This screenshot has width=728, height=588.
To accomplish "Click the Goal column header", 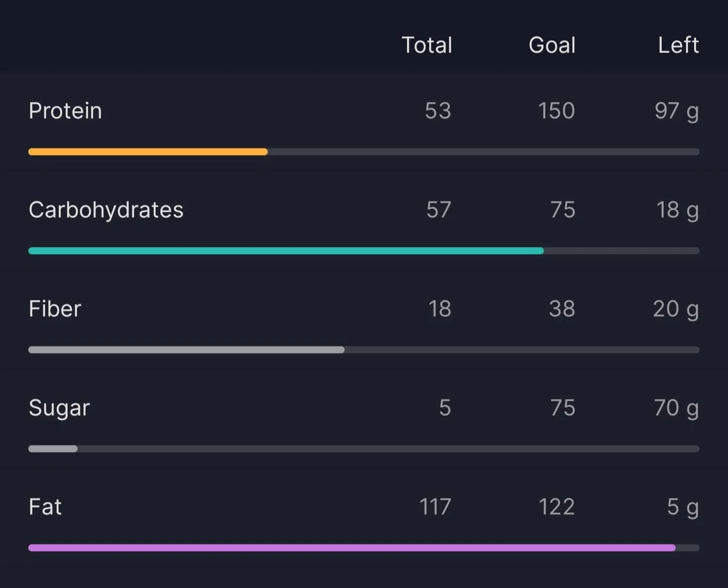I will coord(552,45).
